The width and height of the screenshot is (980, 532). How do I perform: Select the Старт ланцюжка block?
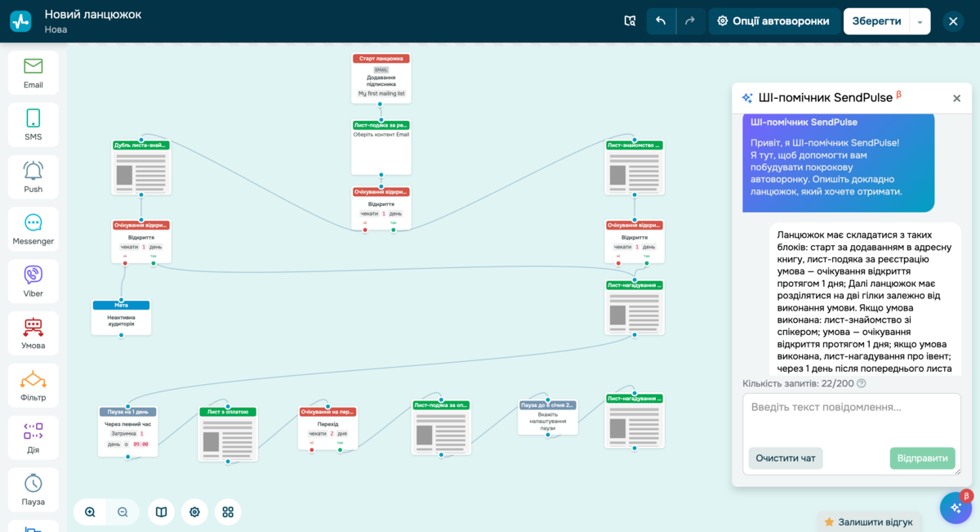click(x=381, y=78)
